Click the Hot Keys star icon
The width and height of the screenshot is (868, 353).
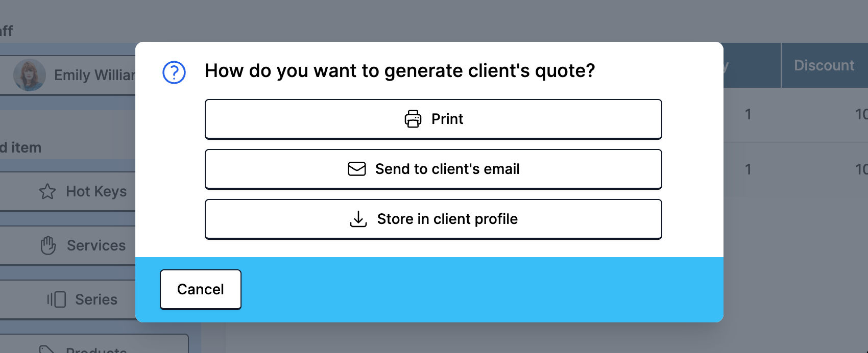(x=47, y=191)
